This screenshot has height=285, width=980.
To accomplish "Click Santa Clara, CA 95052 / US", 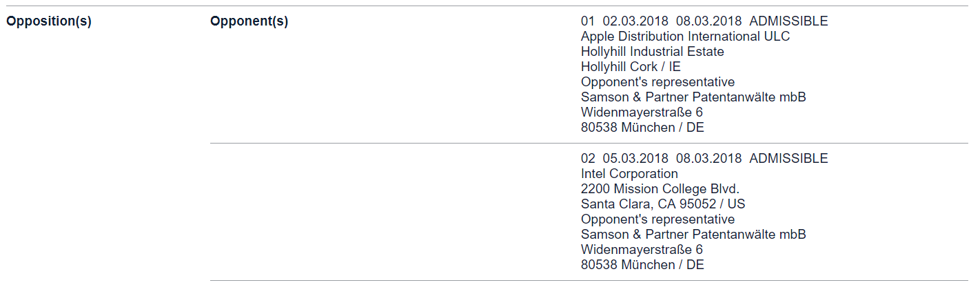I will click(663, 204).
